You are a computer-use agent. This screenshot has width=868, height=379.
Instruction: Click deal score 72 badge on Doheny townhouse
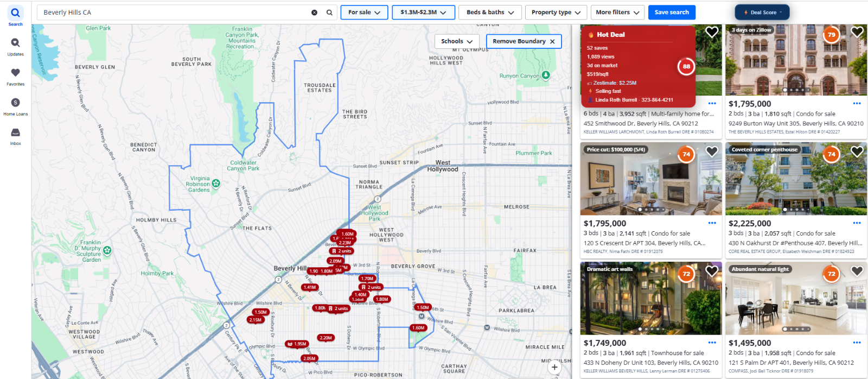686,274
